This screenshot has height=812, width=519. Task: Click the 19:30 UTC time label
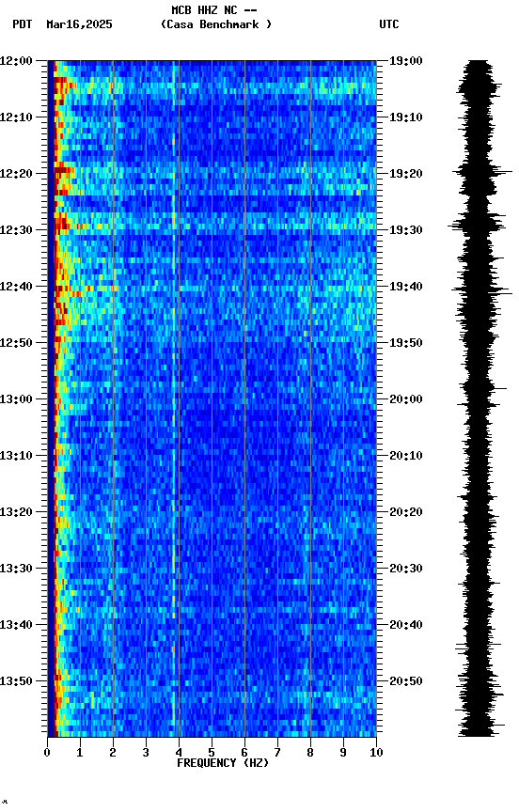(406, 230)
